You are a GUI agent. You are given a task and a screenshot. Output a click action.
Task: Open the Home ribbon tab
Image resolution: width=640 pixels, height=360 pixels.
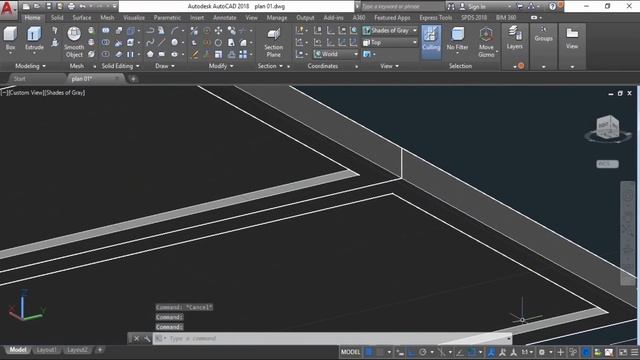[x=32, y=18]
